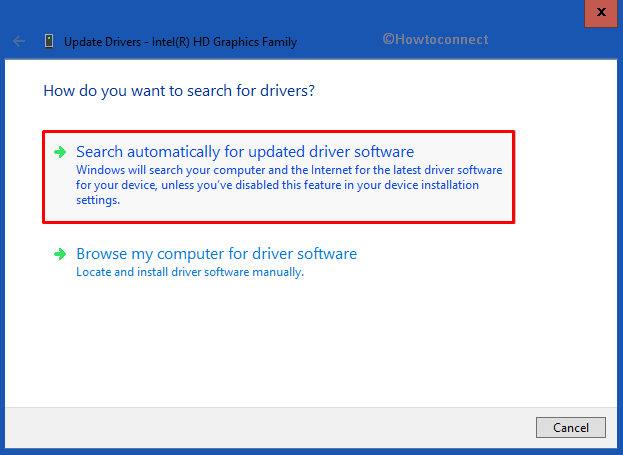
Task: Choose Search automatically for updated driver software
Action: tap(279, 177)
